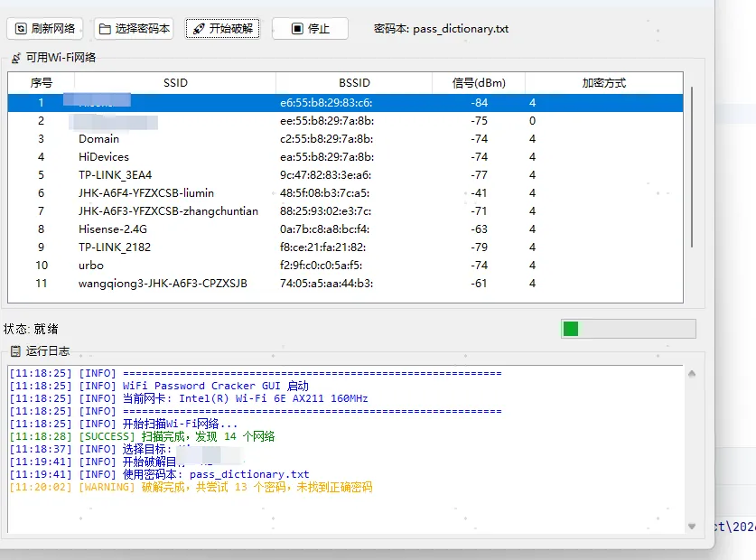
Task: Select the TP-LINK_2182 network row
Action: click(345, 247)
